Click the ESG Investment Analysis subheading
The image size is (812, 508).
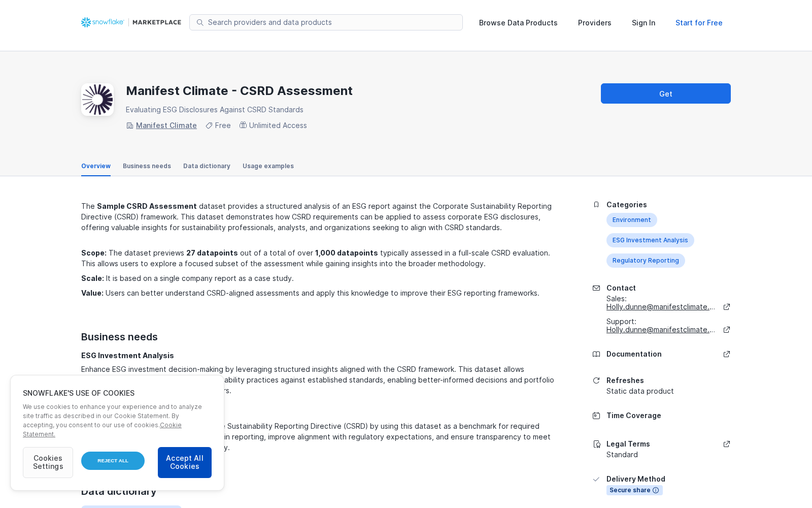[x=127, y=356]
